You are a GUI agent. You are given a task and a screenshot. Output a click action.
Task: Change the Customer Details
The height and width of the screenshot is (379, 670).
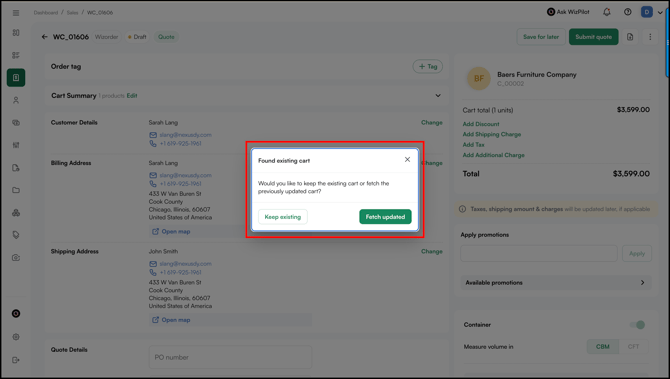pyautogui.click(x=432, y=123)
